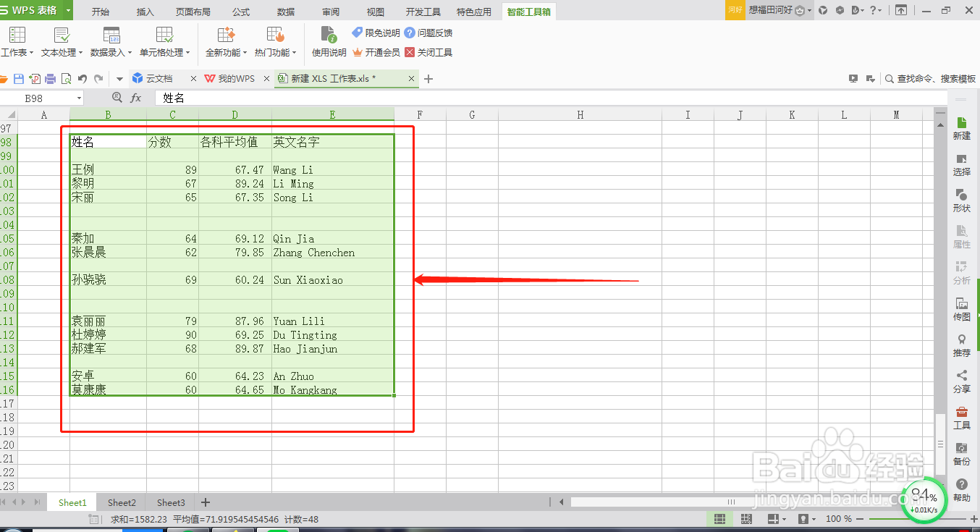Click 关闭工具 to close the toolbox
This screenshot has width=980, height=532.
[428, 52]
